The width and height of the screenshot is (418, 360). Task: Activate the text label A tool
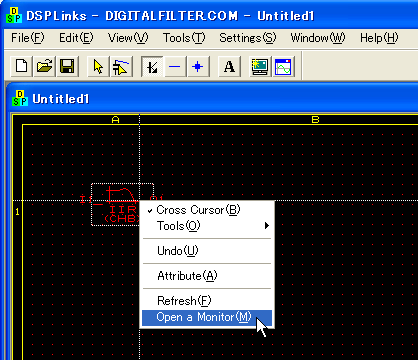229,66
